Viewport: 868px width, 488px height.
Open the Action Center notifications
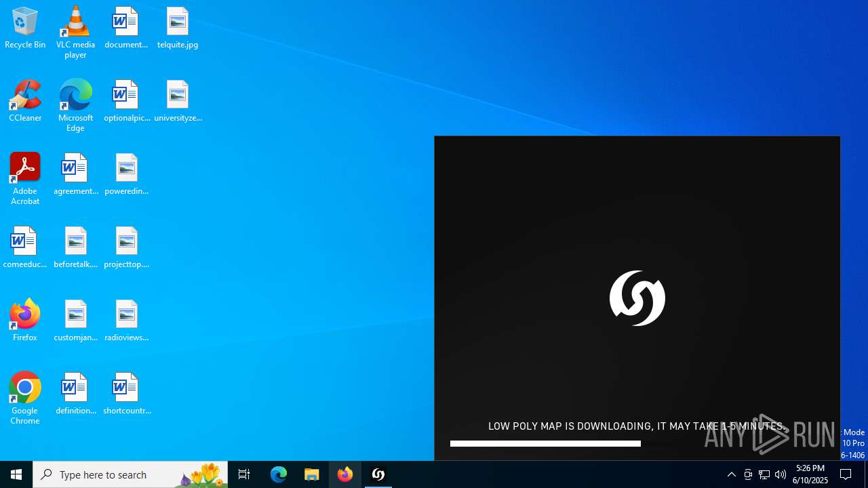pyautogui.click(x=846, y=474)
